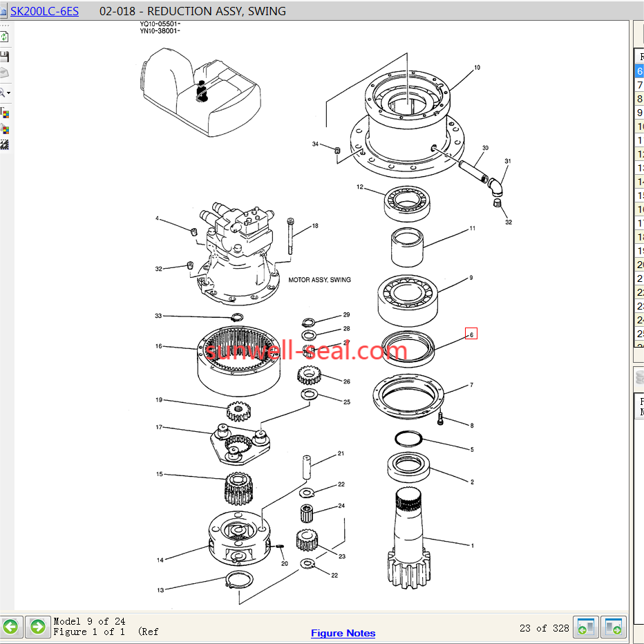Viewport: 644px width, 644px height.
Task: Click the text color settings icon
Action: click(x=4, y=112)
